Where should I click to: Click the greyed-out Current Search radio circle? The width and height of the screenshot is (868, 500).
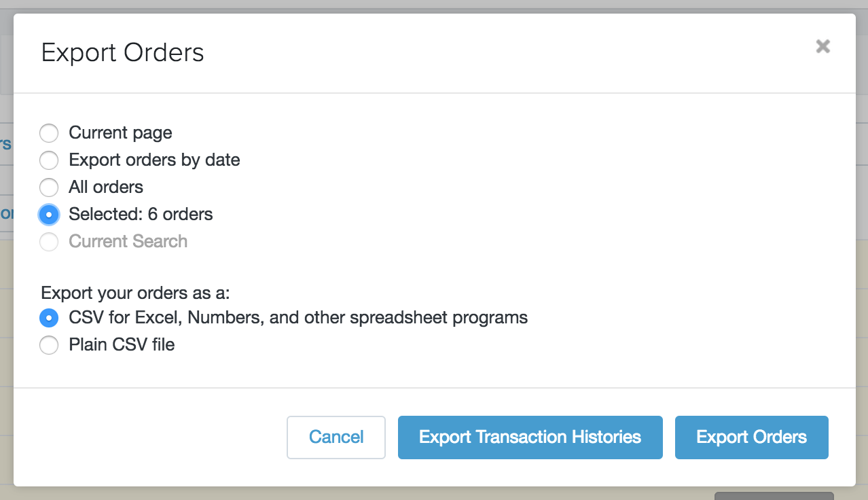coord(49,242)
